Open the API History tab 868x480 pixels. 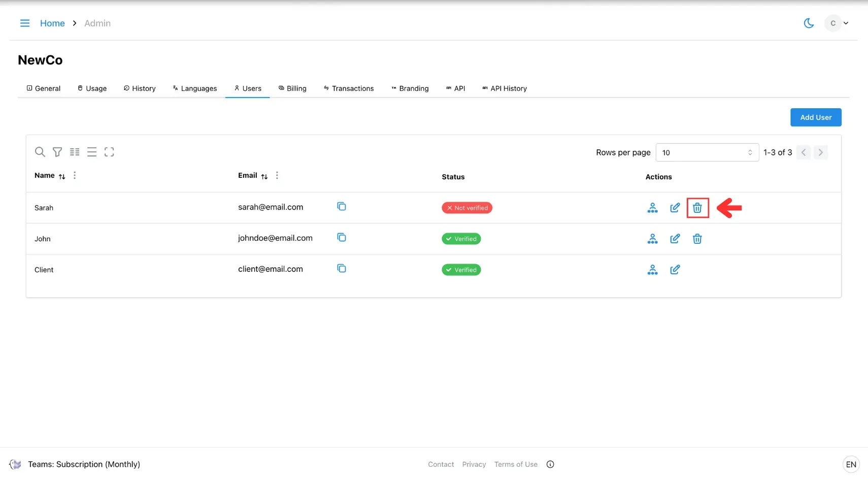tap(505, 88)
